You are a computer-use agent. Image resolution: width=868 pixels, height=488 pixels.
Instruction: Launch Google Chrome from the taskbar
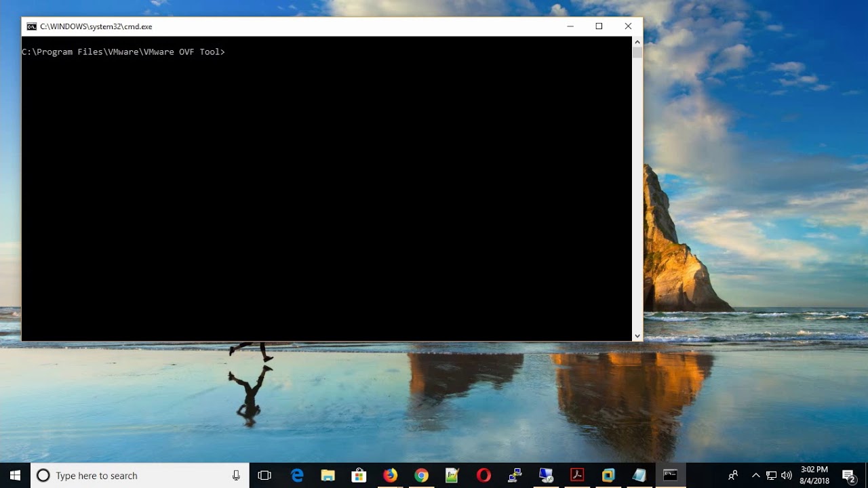pos(421,475)
